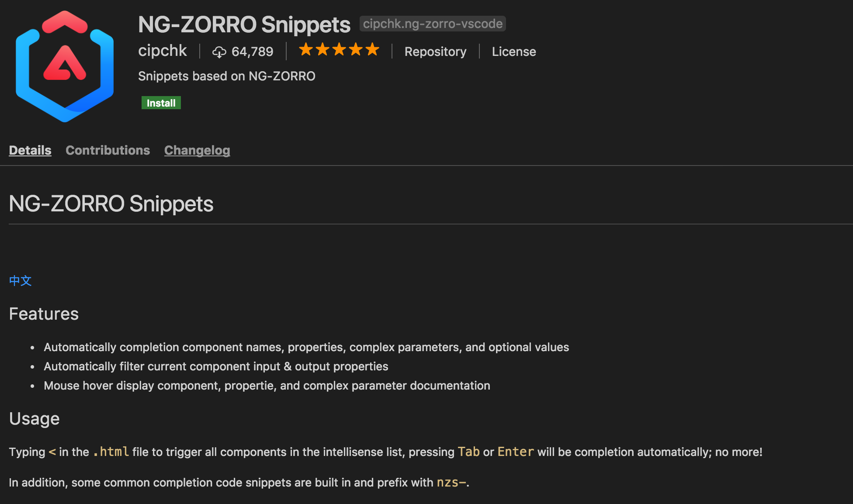
Task: Switch to the Details tab
Action: [x=30, y=150]
